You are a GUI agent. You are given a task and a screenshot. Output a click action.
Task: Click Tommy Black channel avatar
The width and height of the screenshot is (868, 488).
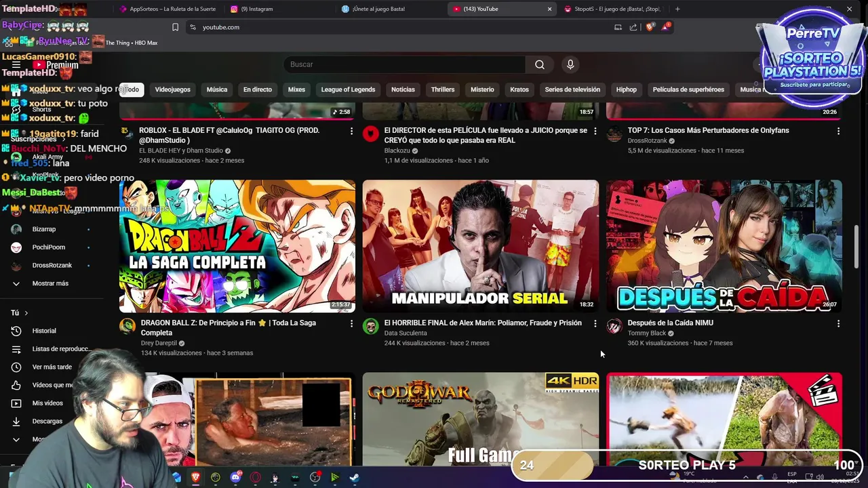(614, 327)
